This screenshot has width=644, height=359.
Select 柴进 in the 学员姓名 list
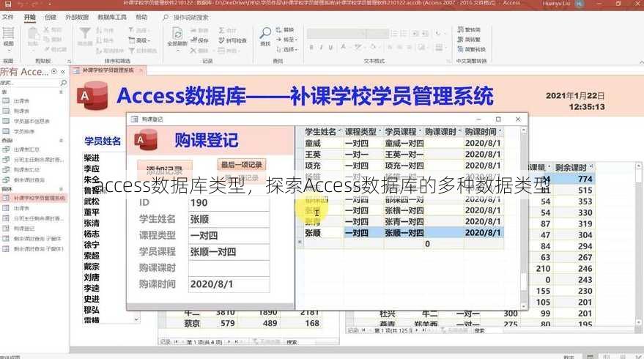[92, 158]
